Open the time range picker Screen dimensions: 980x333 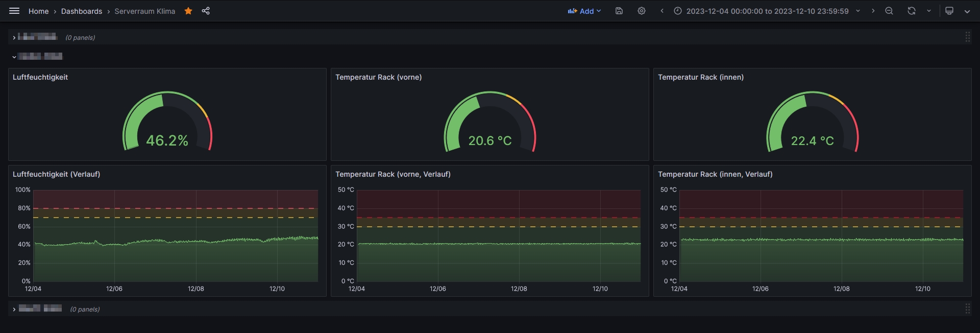767,11
